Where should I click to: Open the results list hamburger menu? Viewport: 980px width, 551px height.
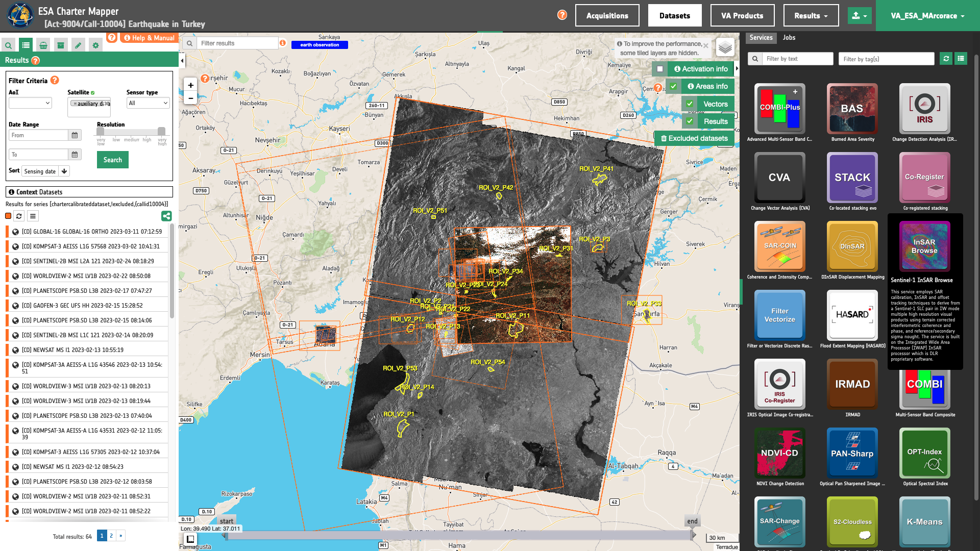(33, 216)
